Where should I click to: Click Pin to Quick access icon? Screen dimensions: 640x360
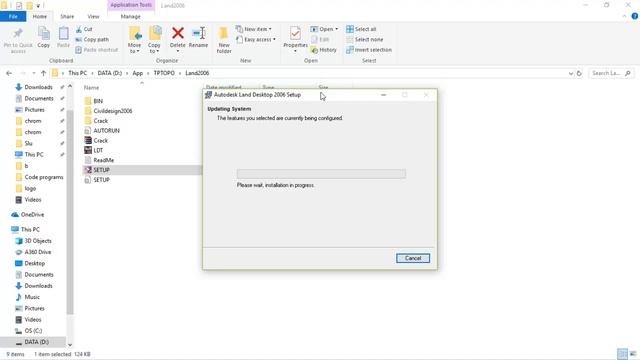pos(18,33)
